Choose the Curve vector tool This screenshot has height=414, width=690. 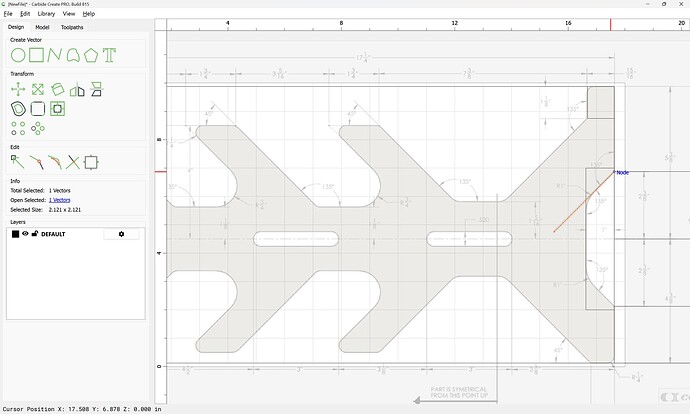[73, 55]
